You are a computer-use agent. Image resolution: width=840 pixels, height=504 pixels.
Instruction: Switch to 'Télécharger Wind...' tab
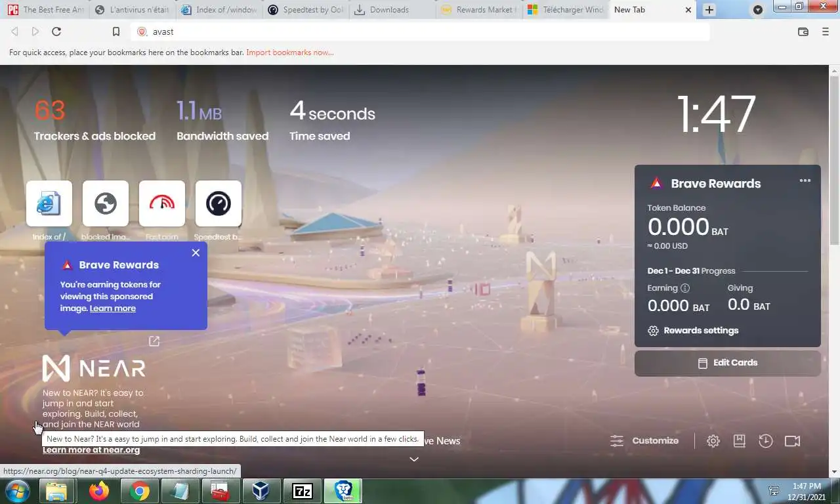566,10
